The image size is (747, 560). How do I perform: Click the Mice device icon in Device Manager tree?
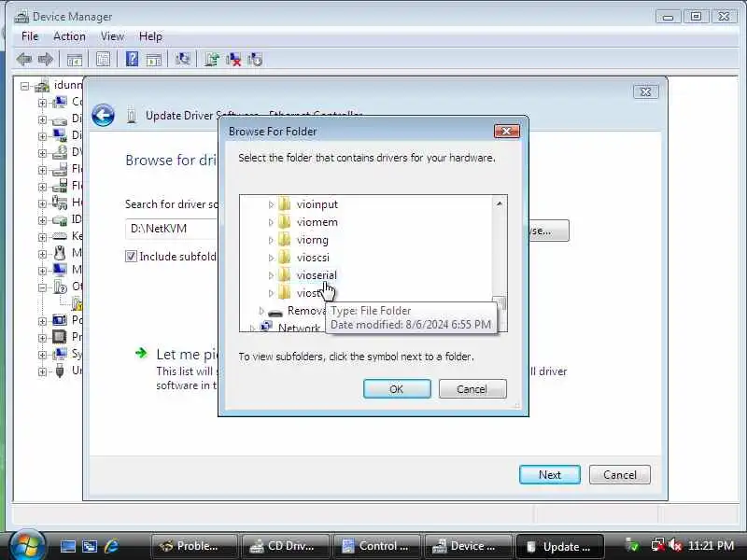tap(60, 252)
